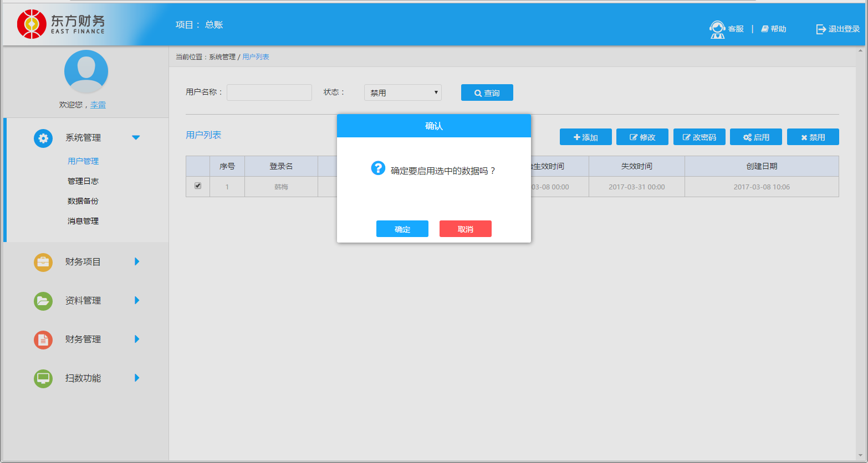Open the 帮助 help link
Image resolution: width=868 pixels, height=463 pixels.
(x=774, y=29)
